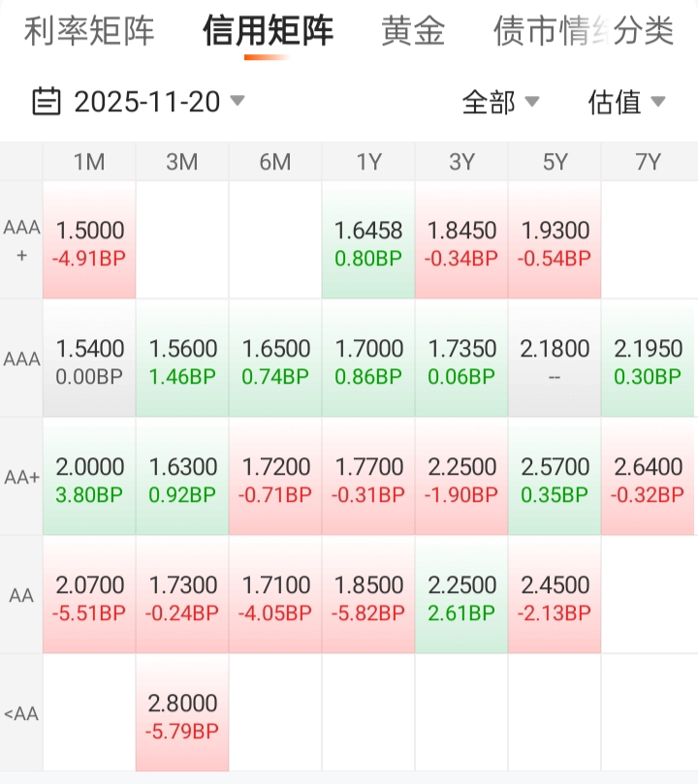Go to the 债市情绪 tab

coord(538,31)
